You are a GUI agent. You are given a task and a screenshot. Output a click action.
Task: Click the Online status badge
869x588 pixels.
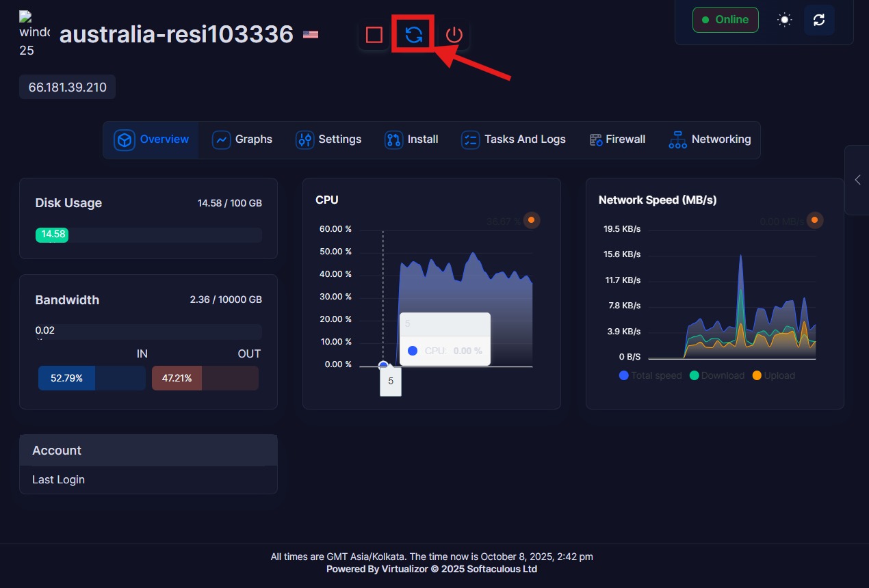[725, 20]
